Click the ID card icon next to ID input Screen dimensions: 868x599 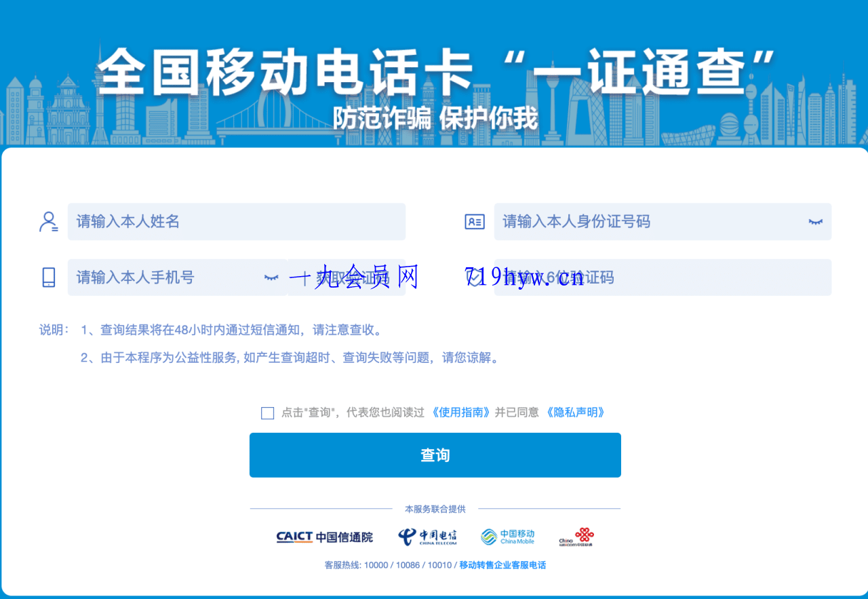coord(475,222)
